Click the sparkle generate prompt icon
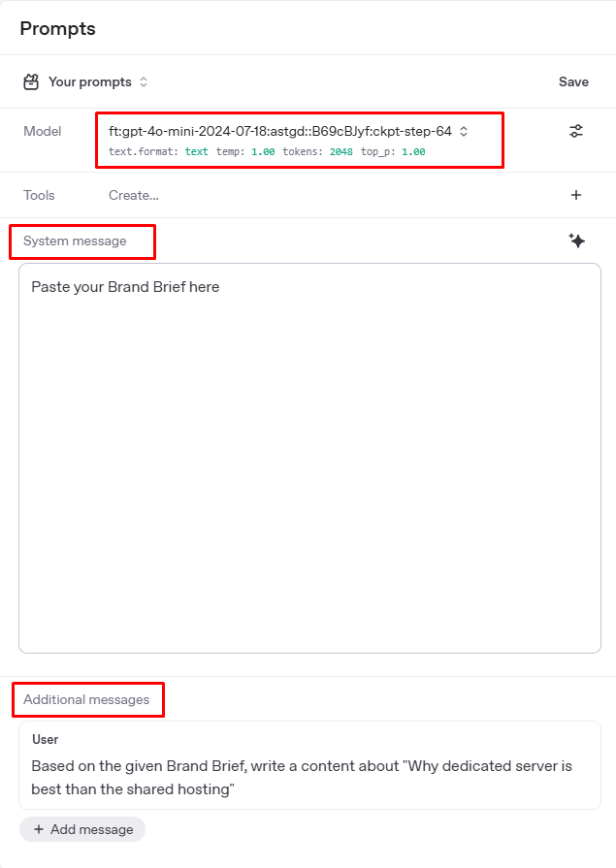This screenshot has width=616, height=868. point(576,241)
